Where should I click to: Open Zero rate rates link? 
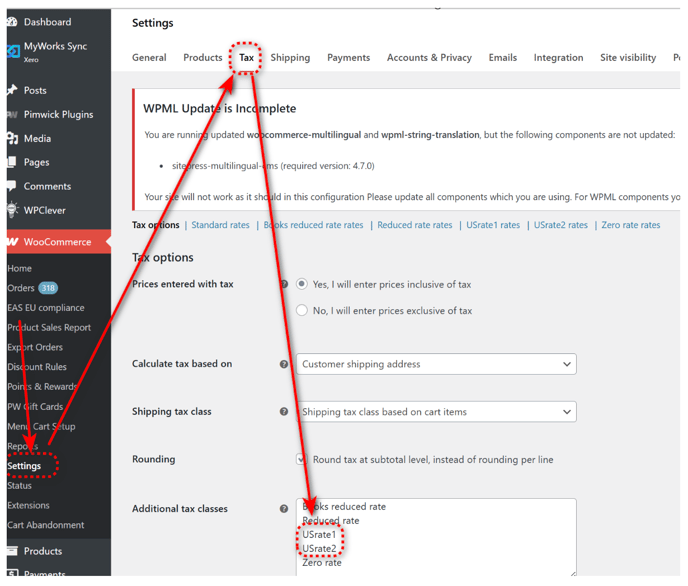tap(631, 225)
